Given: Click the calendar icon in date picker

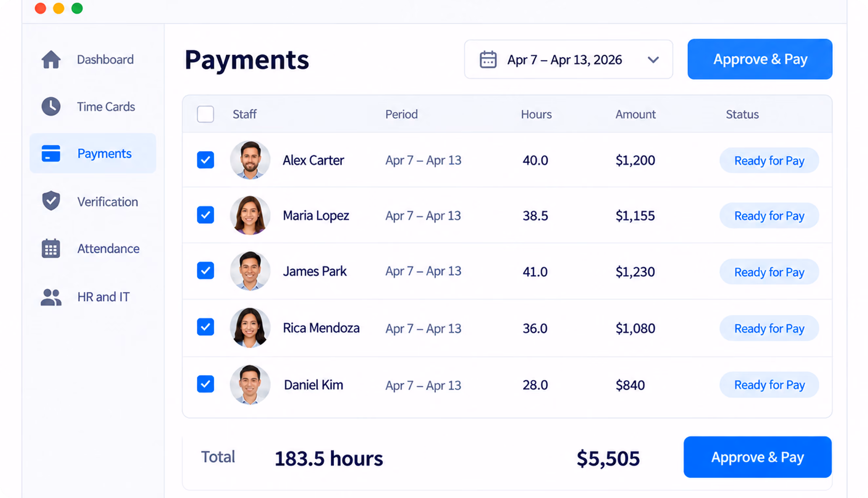Looking at the screenshot, I should click(488, 60).
